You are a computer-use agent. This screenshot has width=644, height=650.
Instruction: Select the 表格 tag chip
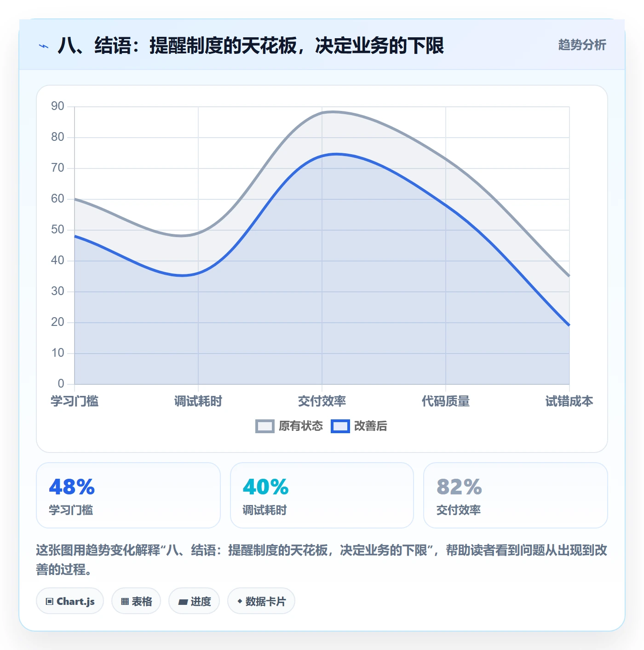tap(136, 601)
